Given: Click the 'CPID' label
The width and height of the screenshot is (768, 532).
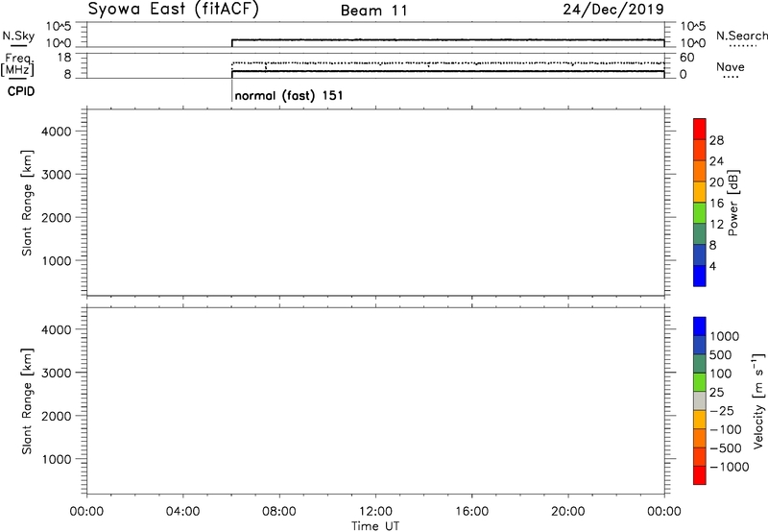Looking at the screenshot, I should [x=21, y=91].
